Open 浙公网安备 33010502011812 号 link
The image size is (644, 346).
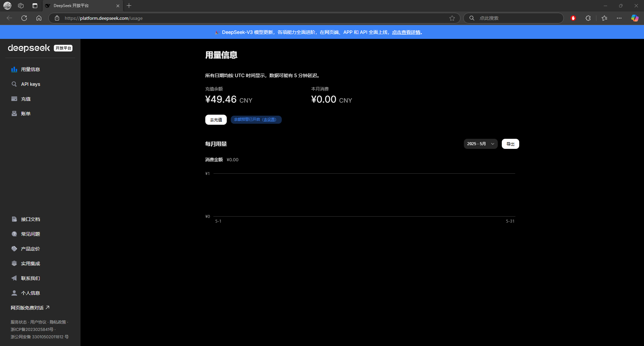pos(40,337)
